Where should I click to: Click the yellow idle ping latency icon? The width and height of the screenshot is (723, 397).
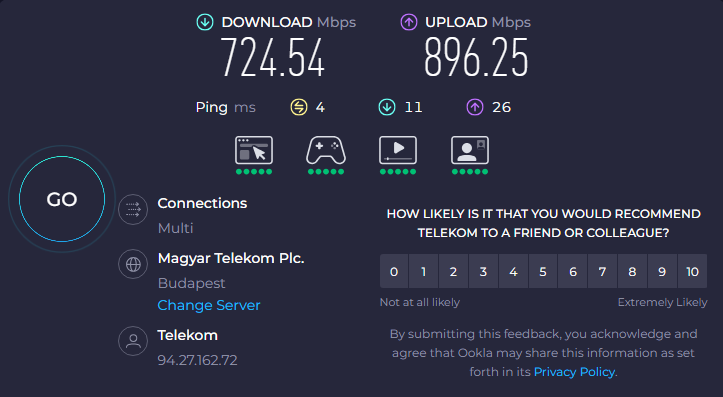pyautogui.click(x=299, y=107)
